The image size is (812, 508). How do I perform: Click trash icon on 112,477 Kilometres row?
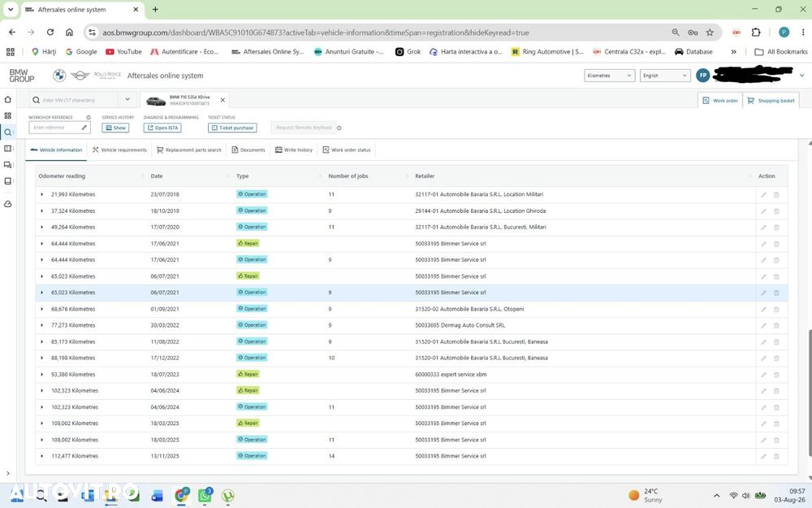(776, 457)
